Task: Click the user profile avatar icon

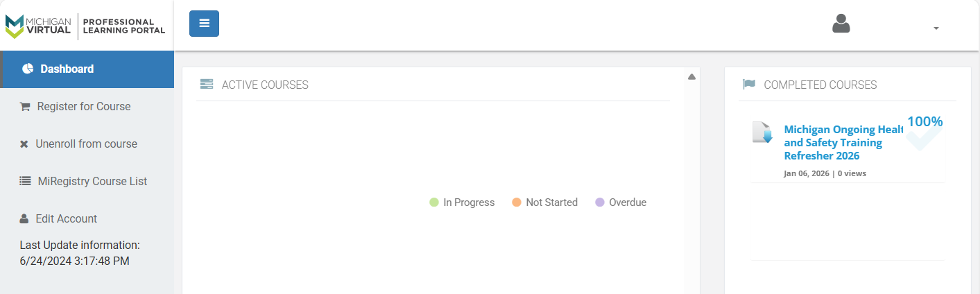Action: coord(841,24)
